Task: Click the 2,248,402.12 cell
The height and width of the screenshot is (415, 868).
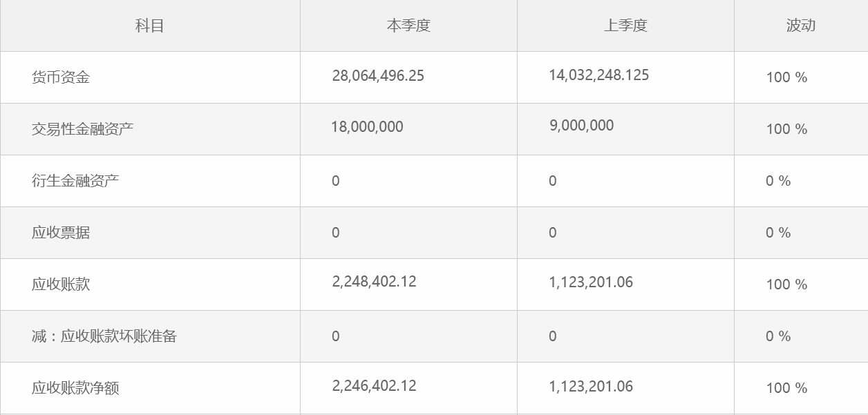Action: [x=374, y=282]
